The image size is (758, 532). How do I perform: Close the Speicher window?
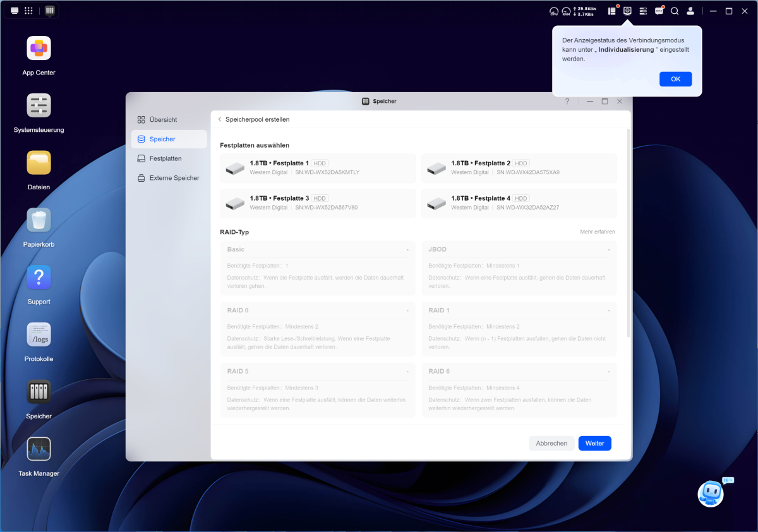coord(620,101)
